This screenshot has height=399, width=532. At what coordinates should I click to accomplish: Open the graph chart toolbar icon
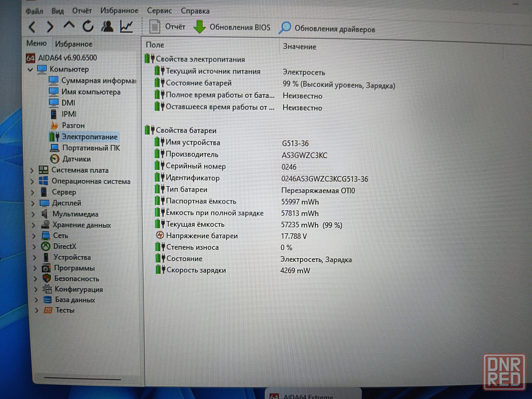tap(127, 26)
